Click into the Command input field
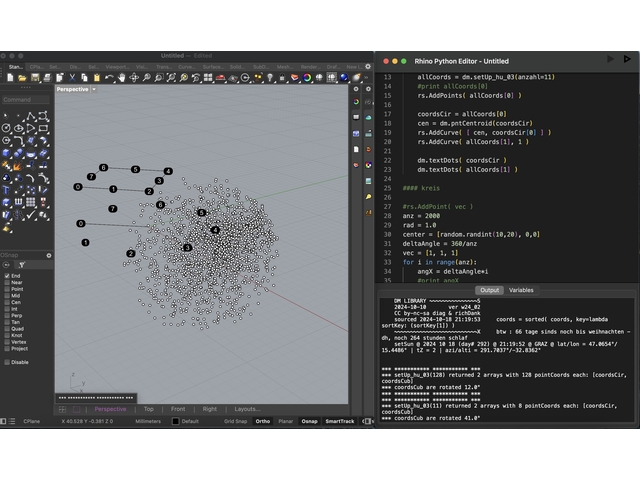The image size is (640, 480). point(26,100)
